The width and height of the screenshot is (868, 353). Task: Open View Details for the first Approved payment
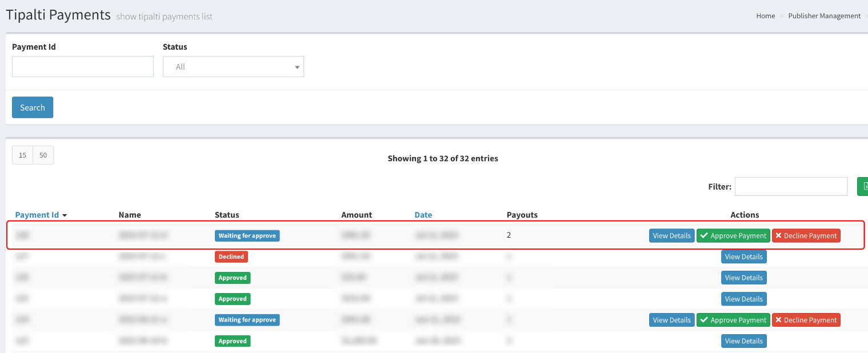pyautogui.click(x=743, y=278)
